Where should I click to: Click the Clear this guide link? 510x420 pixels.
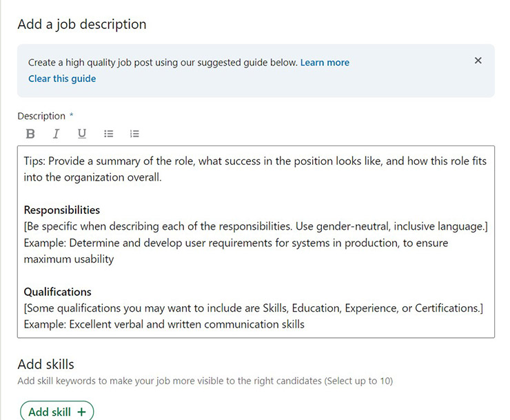(62, 79)
